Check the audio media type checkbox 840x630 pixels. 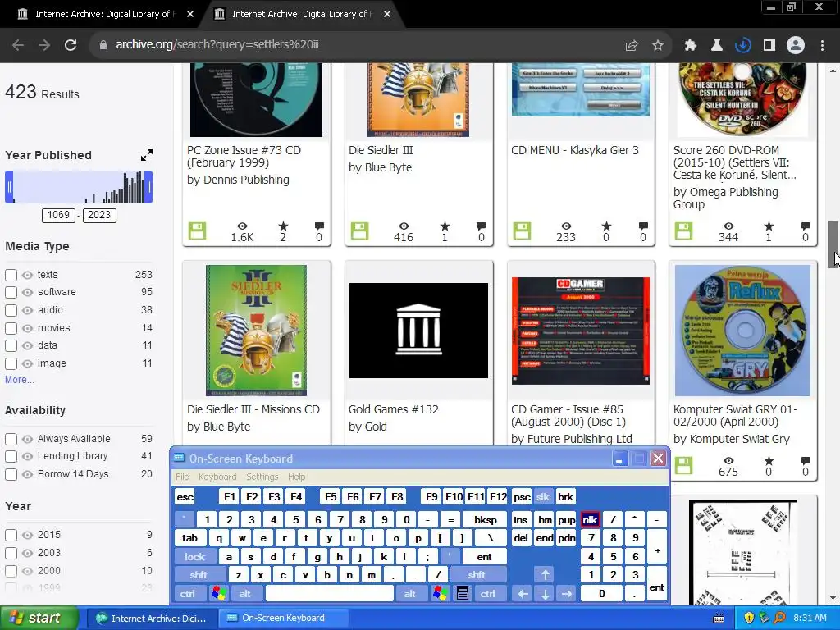click(x=11, y=310)
